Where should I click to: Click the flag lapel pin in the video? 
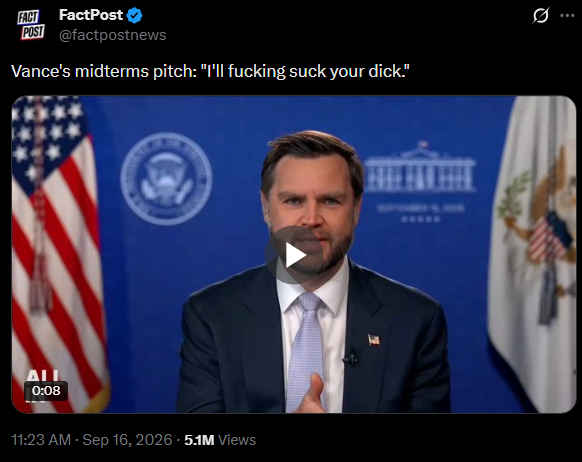pos(374,340)
